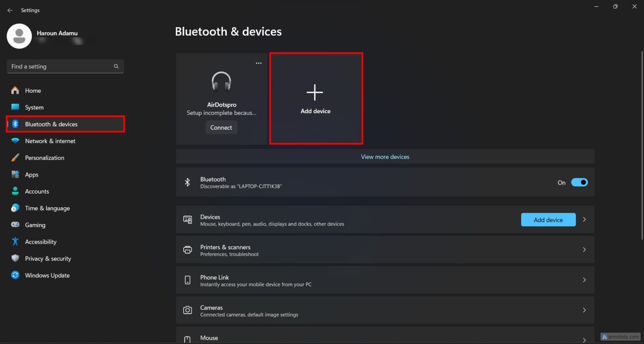644x344 pixels.
Task: Click the blue Add device button
Action: 548,220
